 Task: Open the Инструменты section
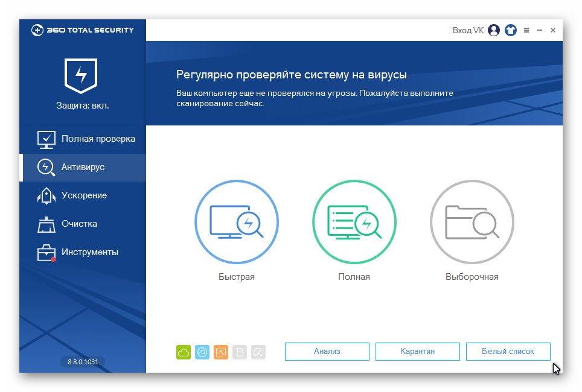pyautogui.click(x=83, y=252)
